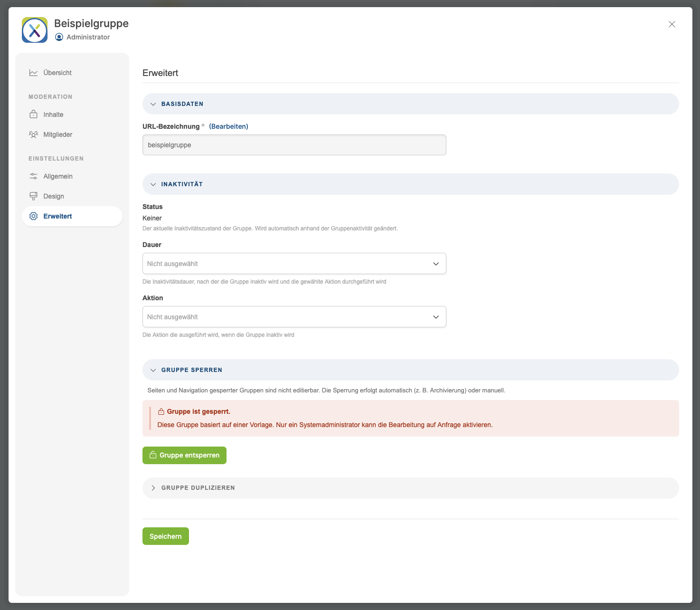700x610 pixels.
Task: Click the Bearbeiten link next to URL-Bezeichnung
Action: coord(228,126)
